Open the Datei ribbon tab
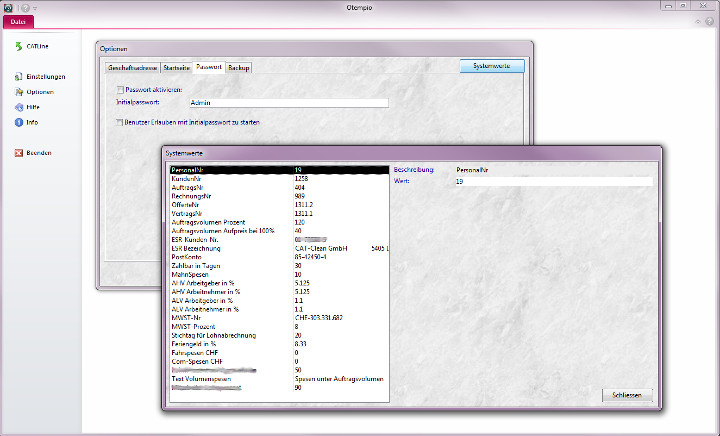This screenshot has height=436, width=720. point(18,20)
